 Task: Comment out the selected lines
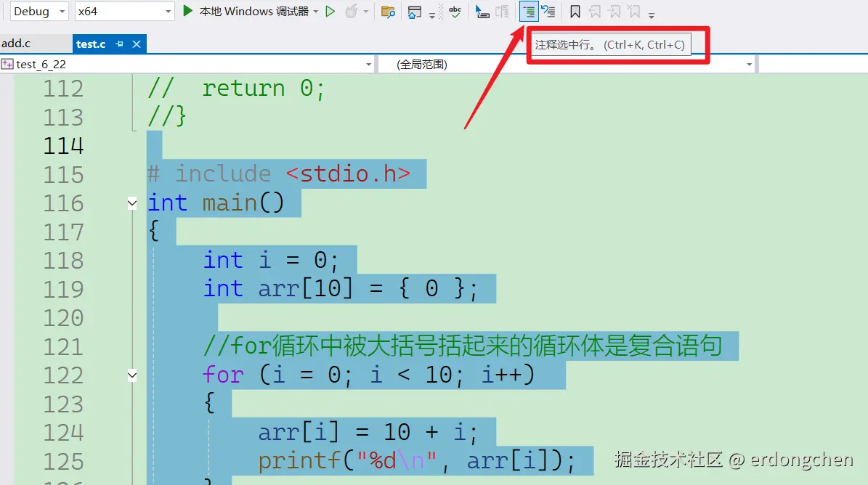tap(528, 11)
